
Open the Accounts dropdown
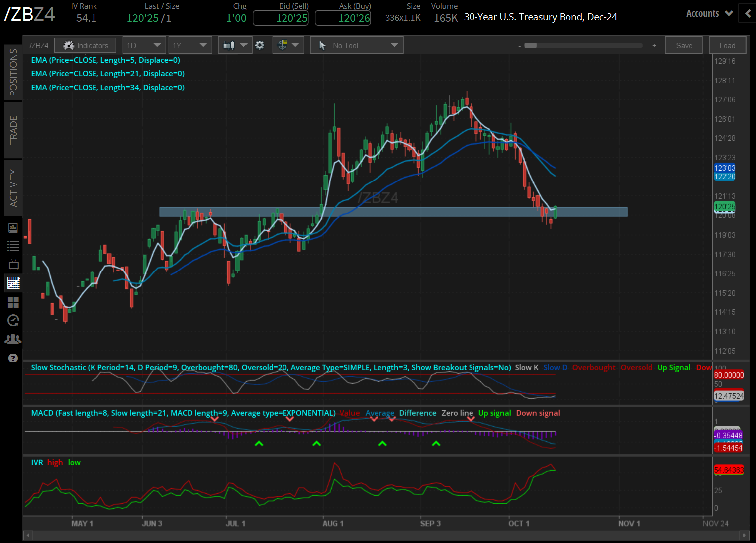pos(708,13)
